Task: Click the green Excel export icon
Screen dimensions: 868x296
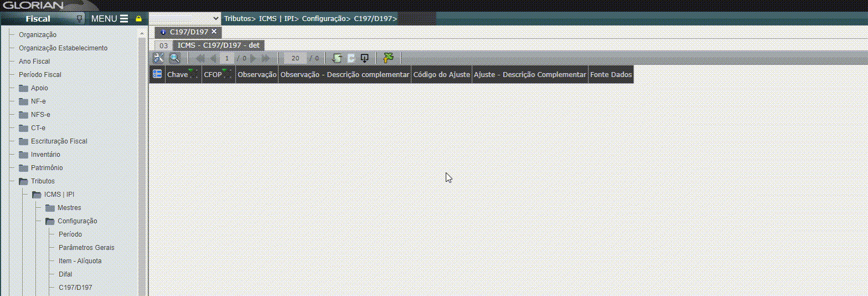Action: [x=388, y=58]
